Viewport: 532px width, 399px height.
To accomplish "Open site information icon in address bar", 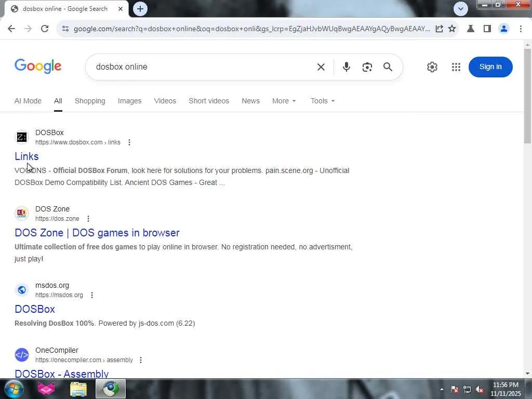I will pyautogui.click(x=65, y=29).
